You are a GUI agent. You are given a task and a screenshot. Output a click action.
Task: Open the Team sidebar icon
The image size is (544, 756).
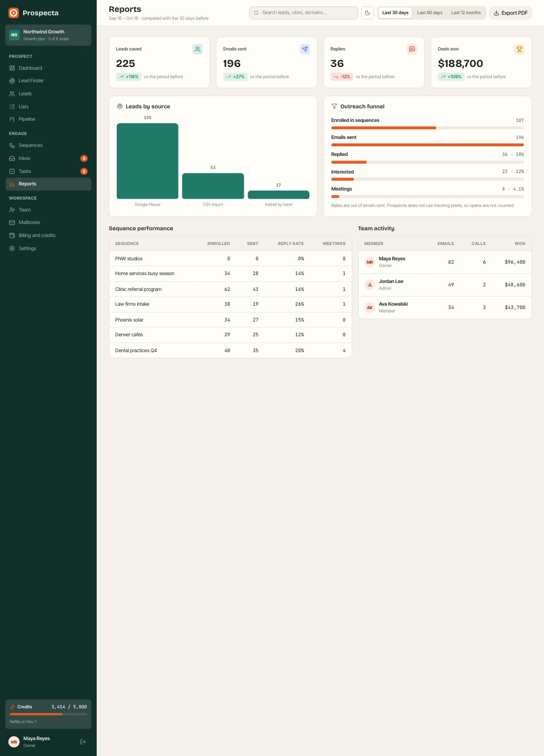pos(12,210)
